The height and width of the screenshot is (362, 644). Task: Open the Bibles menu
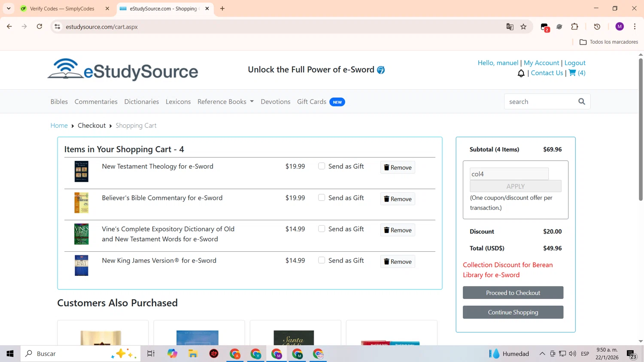pos(59,102)
